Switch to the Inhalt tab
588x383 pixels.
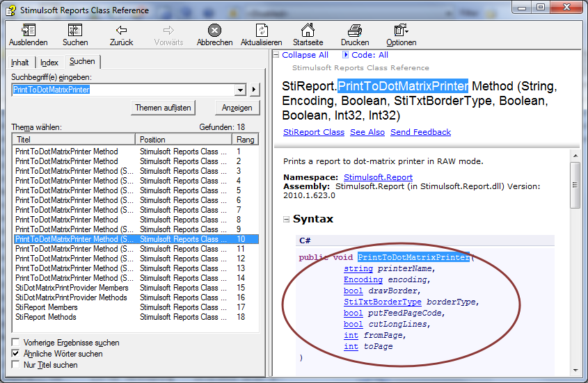(x=20, y=63)
